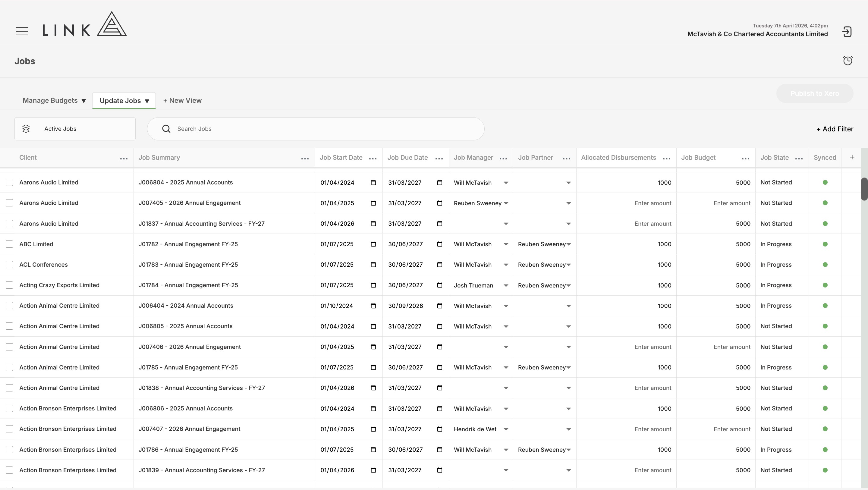Image resolution: width=868 pixels, height=490 pixels.
Task: Open due date calendar for J006804
Action: point(440,183)
